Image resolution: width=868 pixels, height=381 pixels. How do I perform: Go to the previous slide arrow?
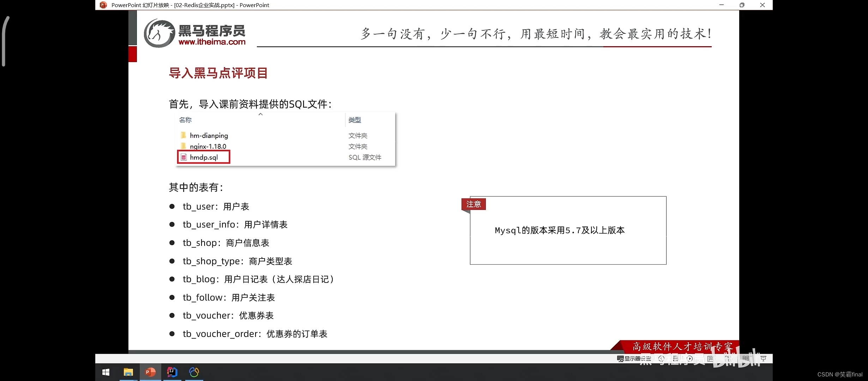tap(661, 358)
